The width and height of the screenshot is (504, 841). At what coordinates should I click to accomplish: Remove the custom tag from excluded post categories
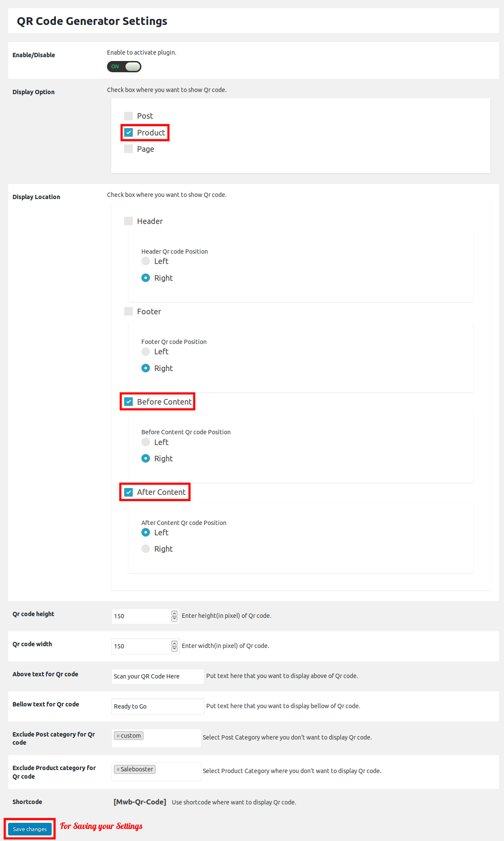(118, 736)
